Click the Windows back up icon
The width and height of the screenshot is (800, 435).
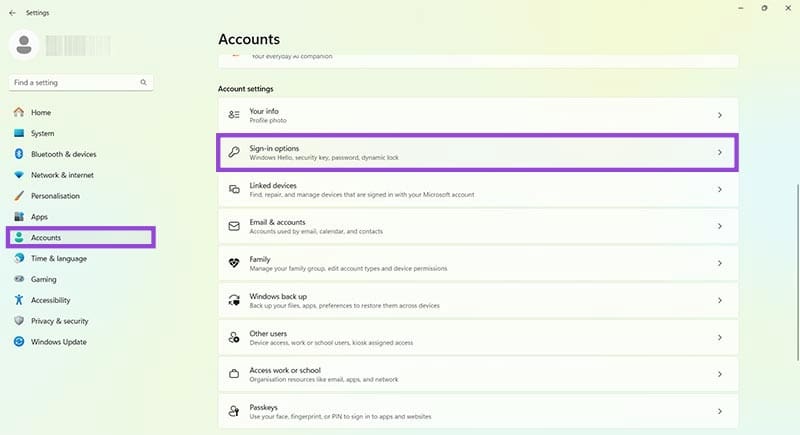click(x=234, y=300)
